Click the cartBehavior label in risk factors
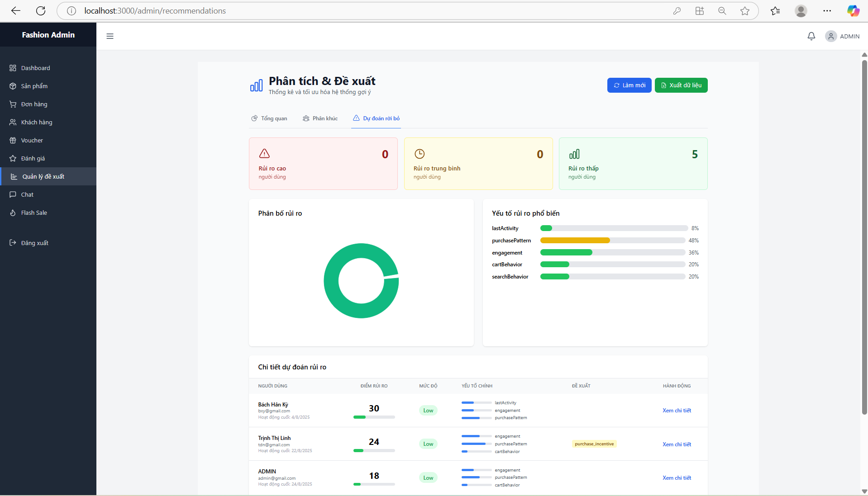868x496 pixels. (507, 265)
